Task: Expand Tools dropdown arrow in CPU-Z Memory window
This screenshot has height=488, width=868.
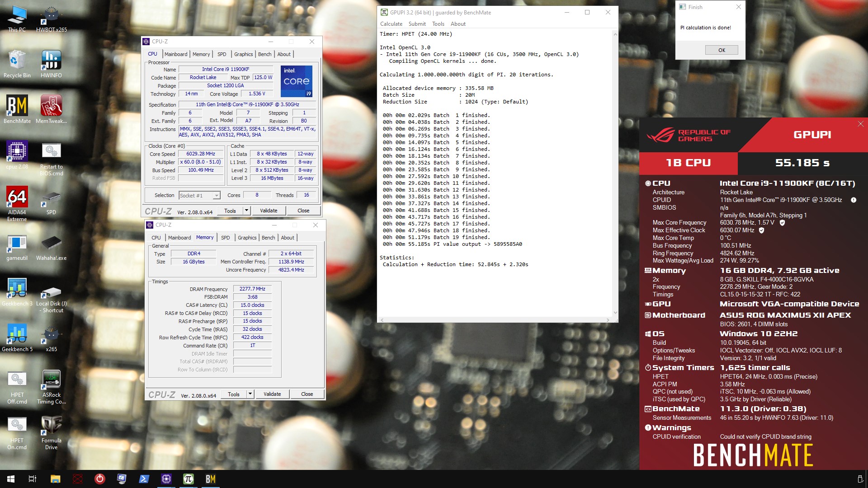Action: pyautogui.click(x=250, y=394)
